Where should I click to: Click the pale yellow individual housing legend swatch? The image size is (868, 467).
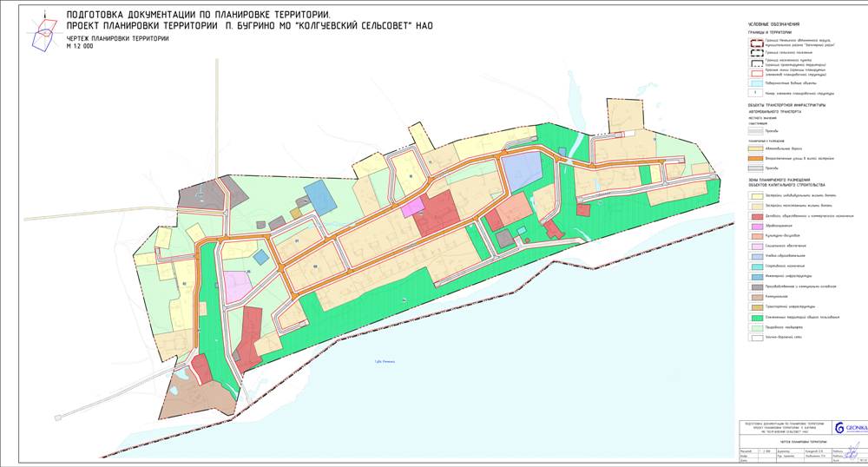point(756,196)
